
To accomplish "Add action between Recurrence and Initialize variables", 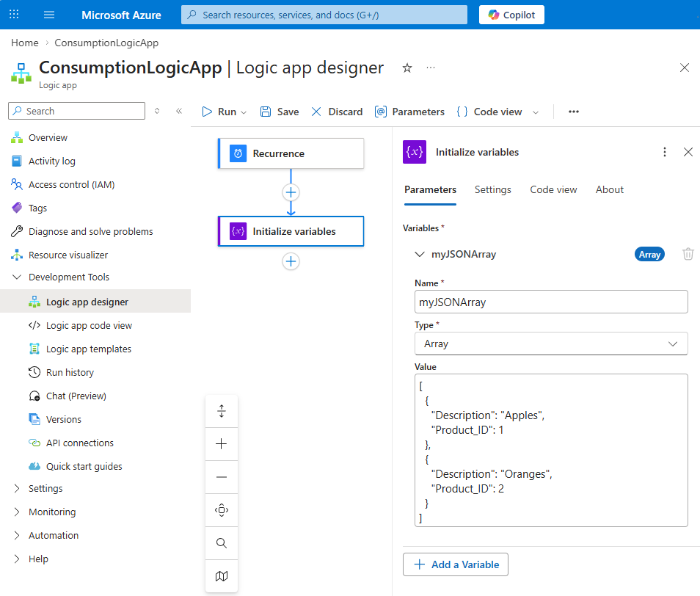I will [x=291, y=192].
